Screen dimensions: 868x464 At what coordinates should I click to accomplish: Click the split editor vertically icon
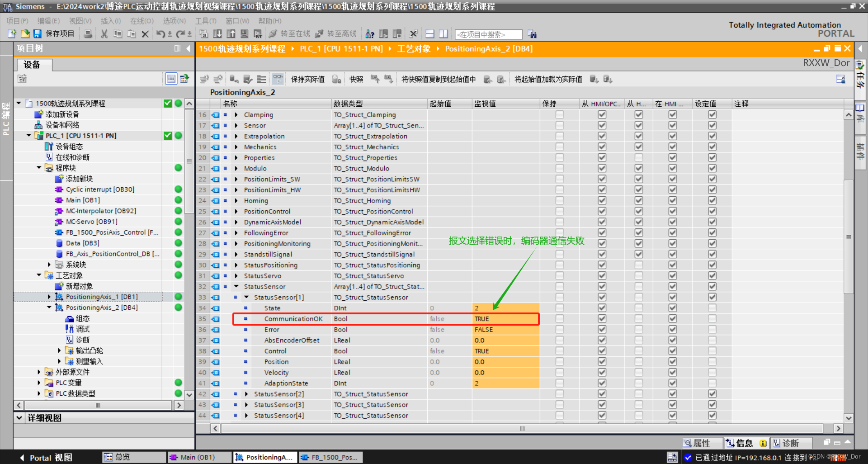coord(443,34)
